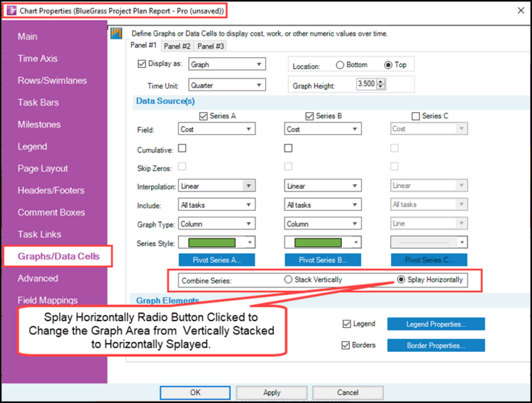Click the Apply button

(272, 392)
